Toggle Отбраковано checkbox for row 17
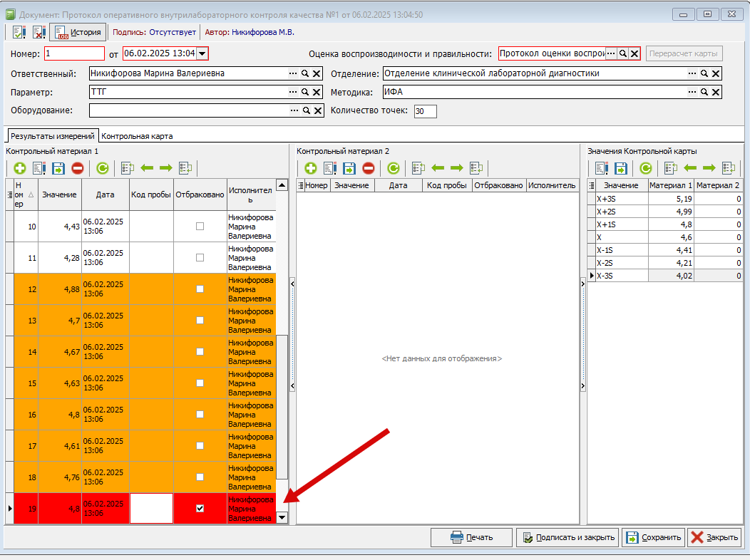 click(x=200, y=446)
